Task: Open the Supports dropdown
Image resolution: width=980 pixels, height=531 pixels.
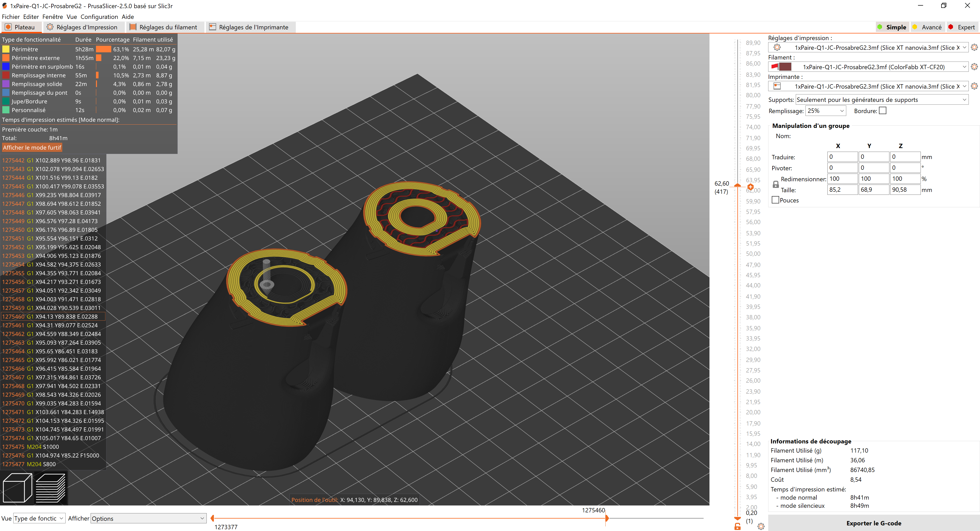Action: [881, 100]
